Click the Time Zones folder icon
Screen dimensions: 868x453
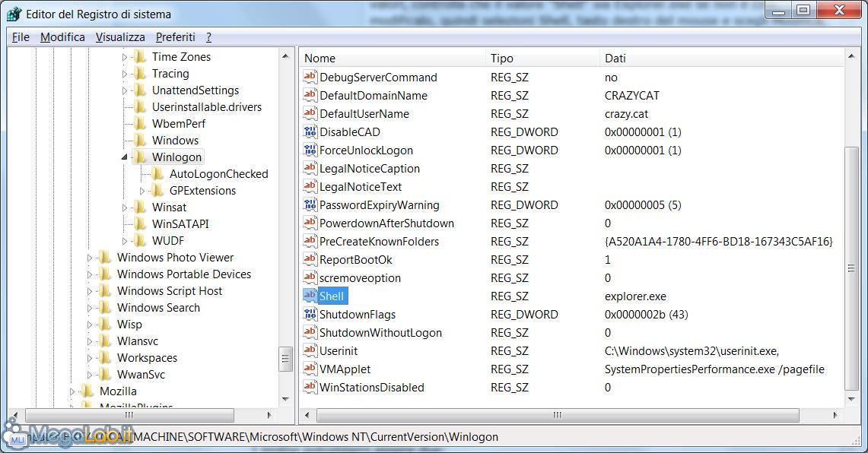click(141, 56)
